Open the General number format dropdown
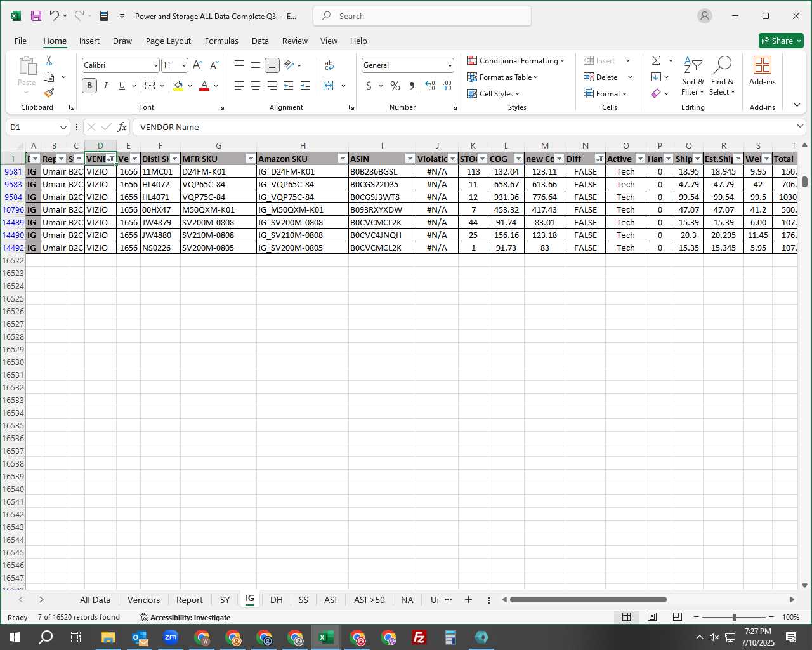Image resolution: width=812 pixels, height=650 pixels. (x=450, y=65)
